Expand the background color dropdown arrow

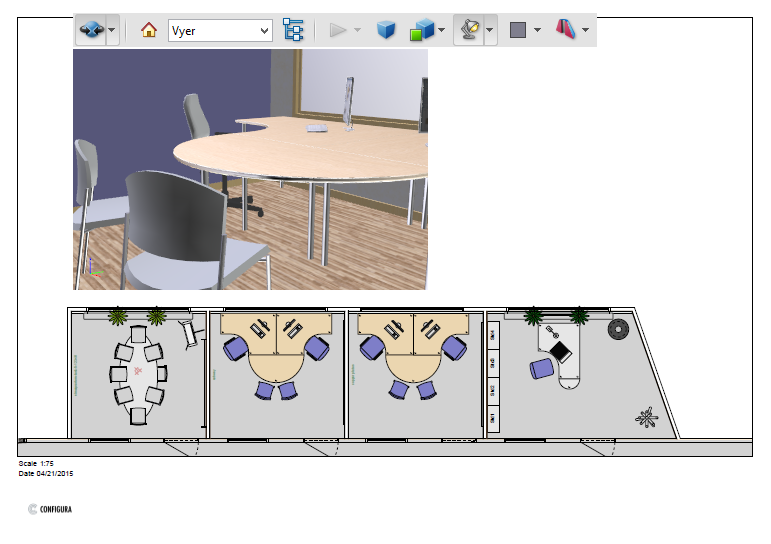point(537,30)
